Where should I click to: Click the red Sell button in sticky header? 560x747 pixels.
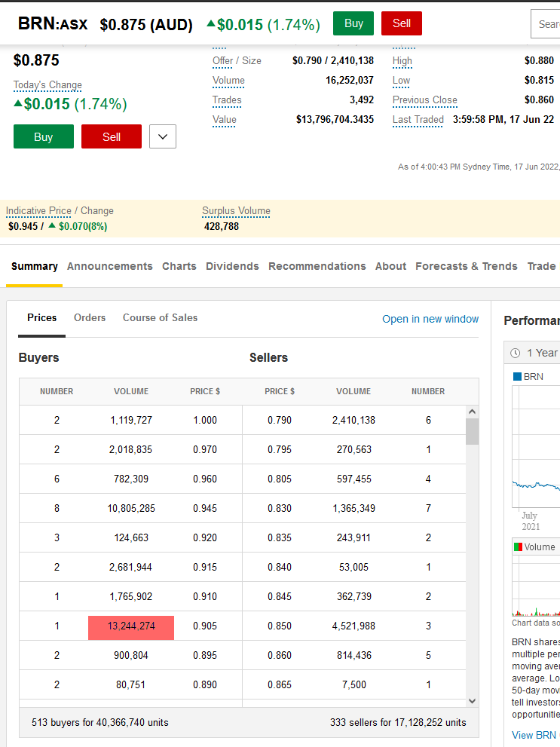click(x=402, y=23)
